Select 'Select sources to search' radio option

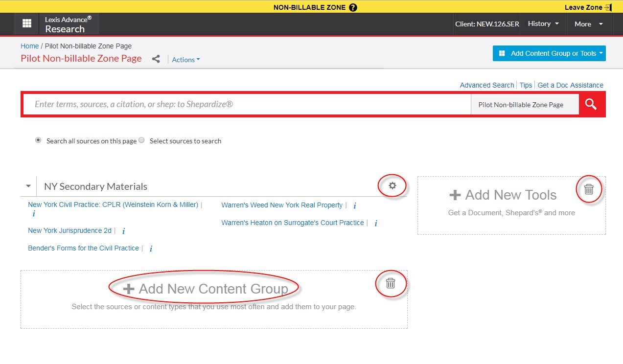141,140
